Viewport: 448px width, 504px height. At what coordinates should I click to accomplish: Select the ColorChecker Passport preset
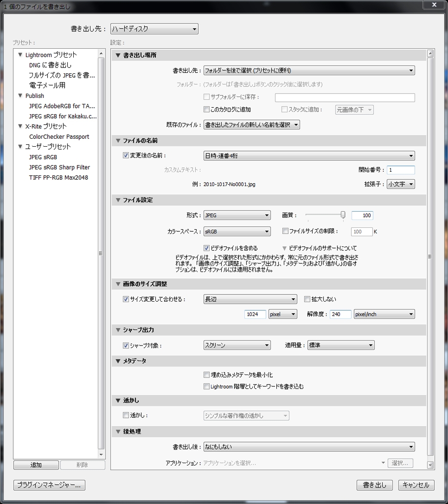click(x=59, y=137)
